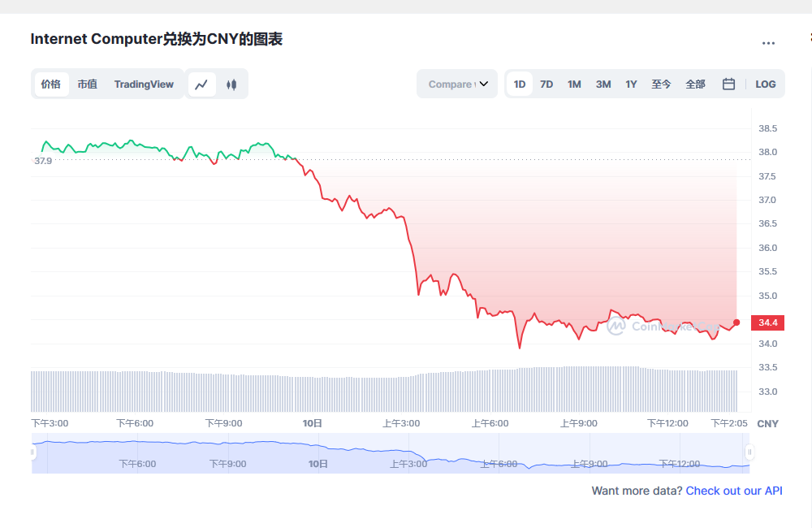Choose the 1D time range
The height and width of the screenshot is (528, 812).
point(520,84)
